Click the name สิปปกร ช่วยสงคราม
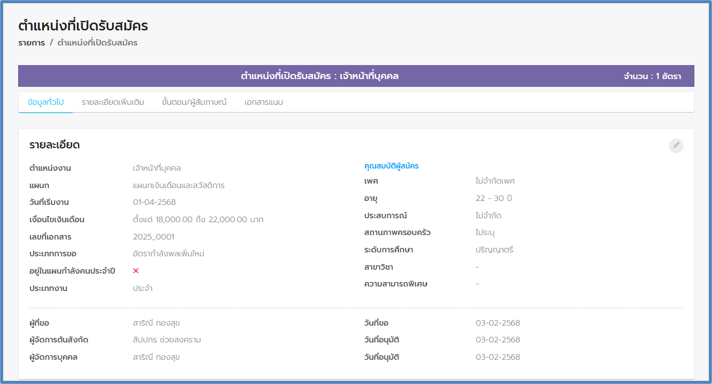Screen dimensions: 712x384 (167, 340)
